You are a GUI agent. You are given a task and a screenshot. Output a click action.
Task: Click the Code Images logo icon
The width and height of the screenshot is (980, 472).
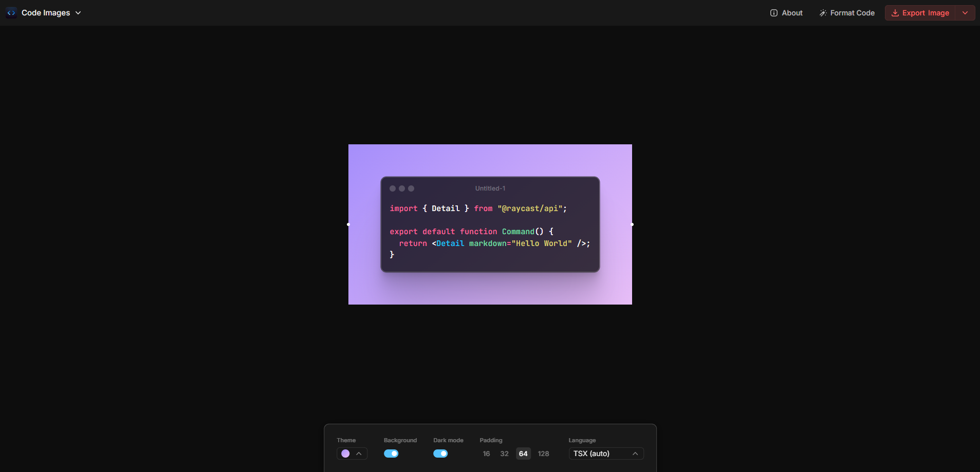[11, 13]
